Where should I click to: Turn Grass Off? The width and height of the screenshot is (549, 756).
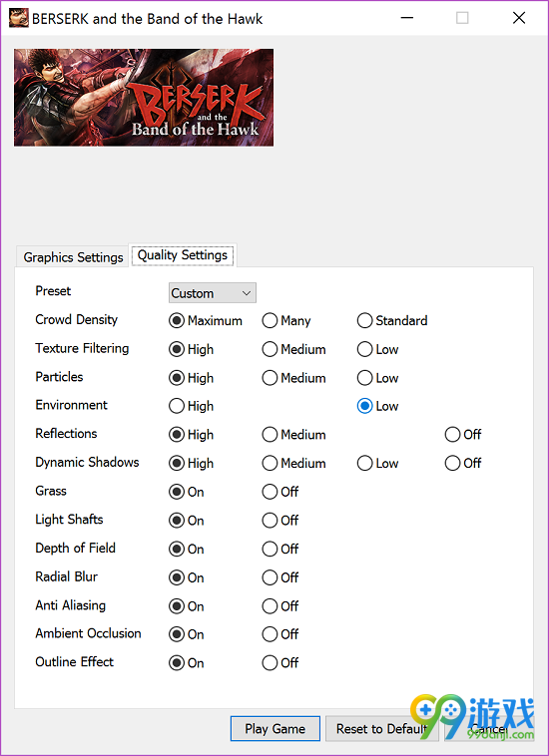coord(280,492)
